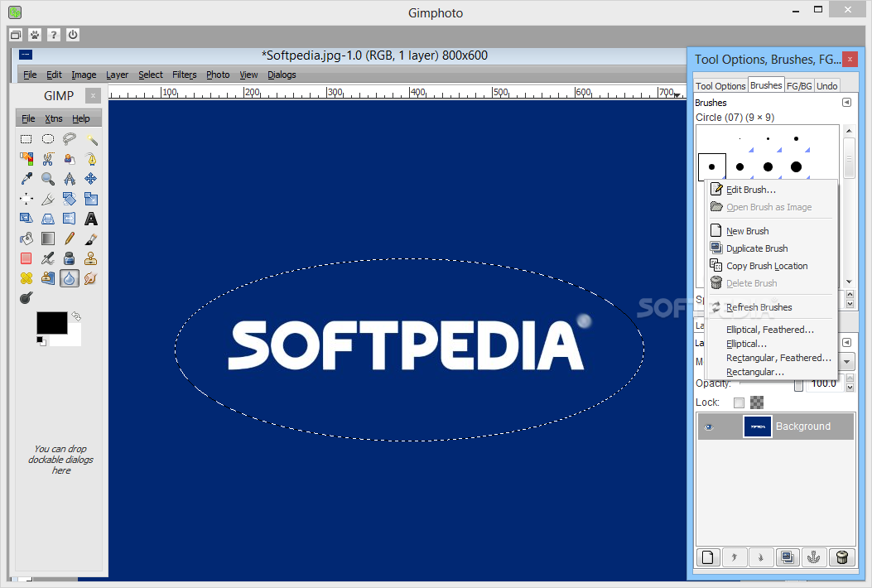This screenshot has height=588, width=872.
Task: Select the Rotate tool
Action: point(70,199)
